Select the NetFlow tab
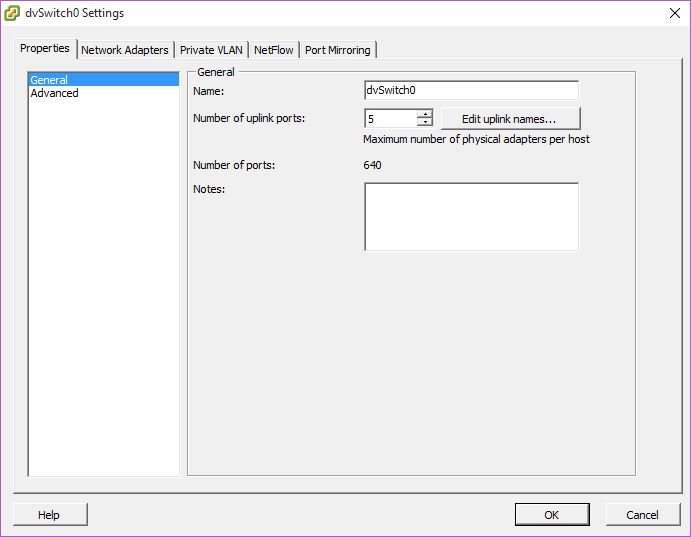The height and width of the screenshot is (537, 691). [273, 50]
